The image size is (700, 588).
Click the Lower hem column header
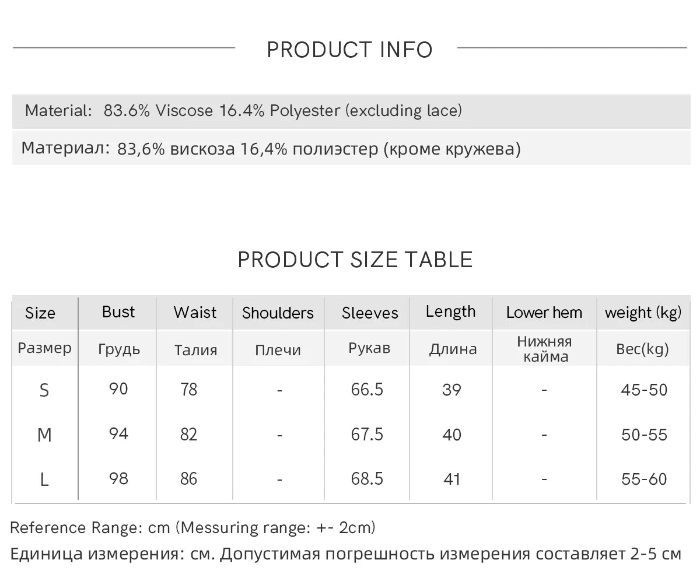[x=544, y=313]
